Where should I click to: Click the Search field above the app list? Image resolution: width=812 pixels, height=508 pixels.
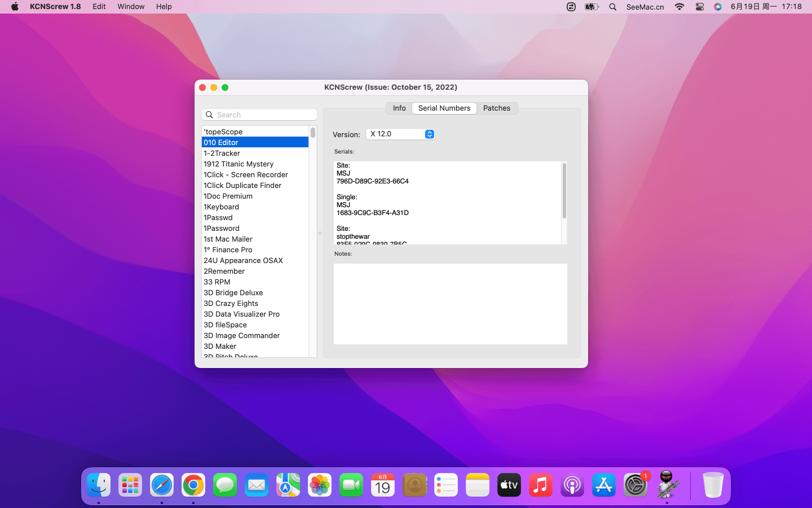point(259,115)
